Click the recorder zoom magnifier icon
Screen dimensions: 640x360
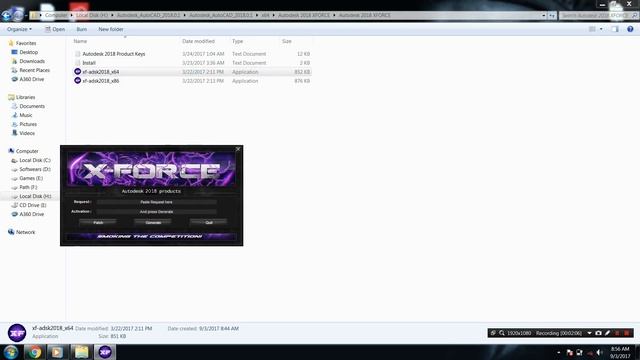pyautogui.click(x=502, y=333)
